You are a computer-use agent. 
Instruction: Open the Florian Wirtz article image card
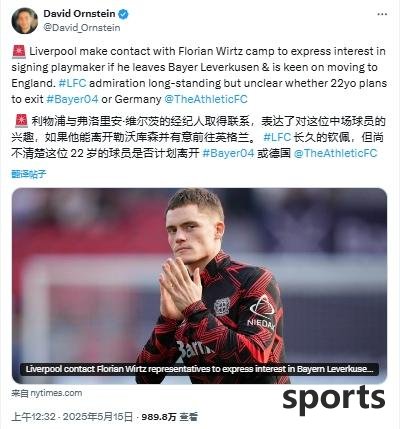pyautogui.click(x=199, y=286)
